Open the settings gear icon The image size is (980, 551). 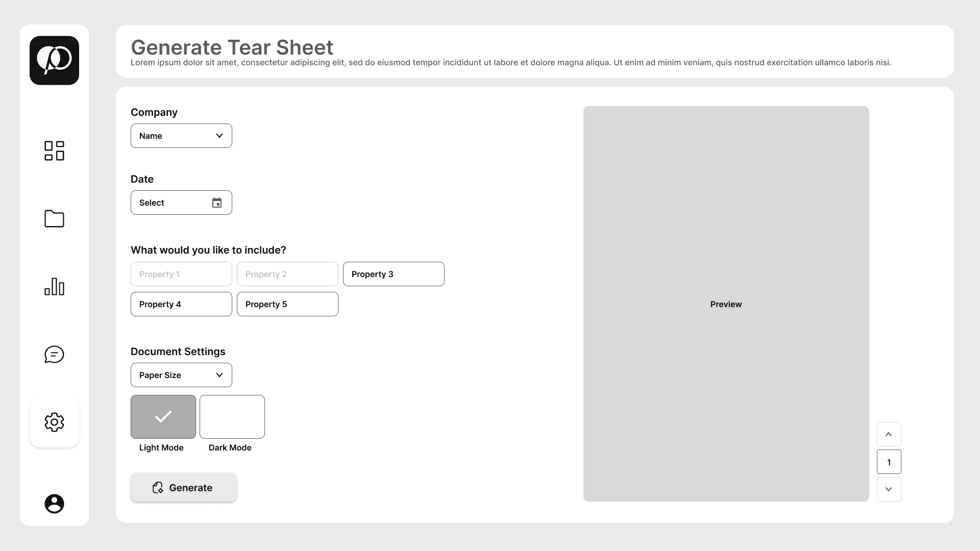pos(54,422)
